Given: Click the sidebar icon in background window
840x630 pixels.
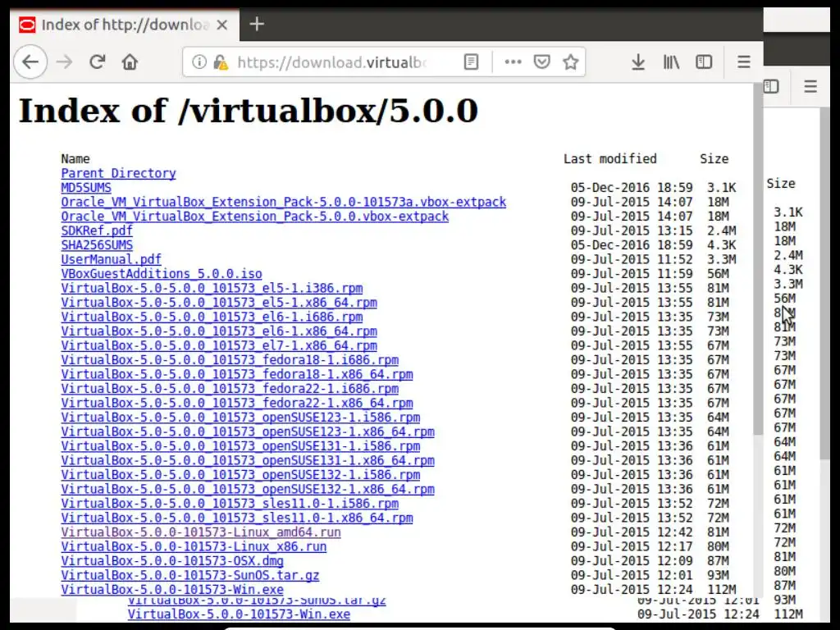Looking at the screenshot, I should (x=771, y=86).
